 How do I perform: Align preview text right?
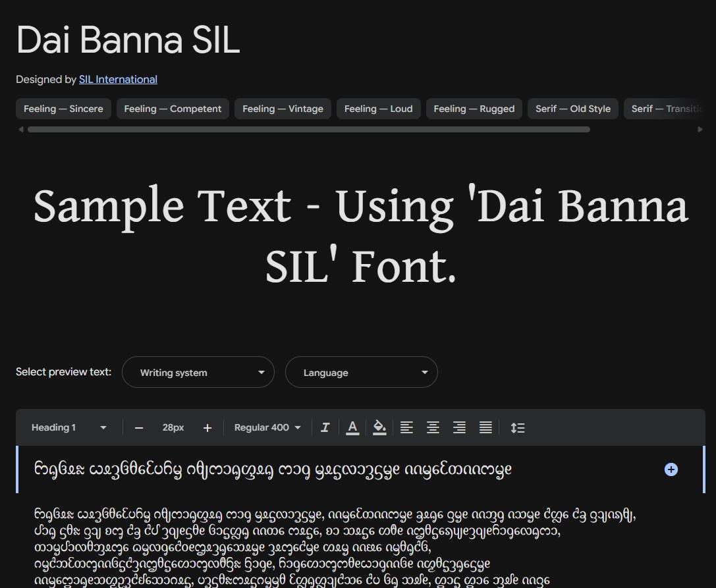[x=459, y=428]
